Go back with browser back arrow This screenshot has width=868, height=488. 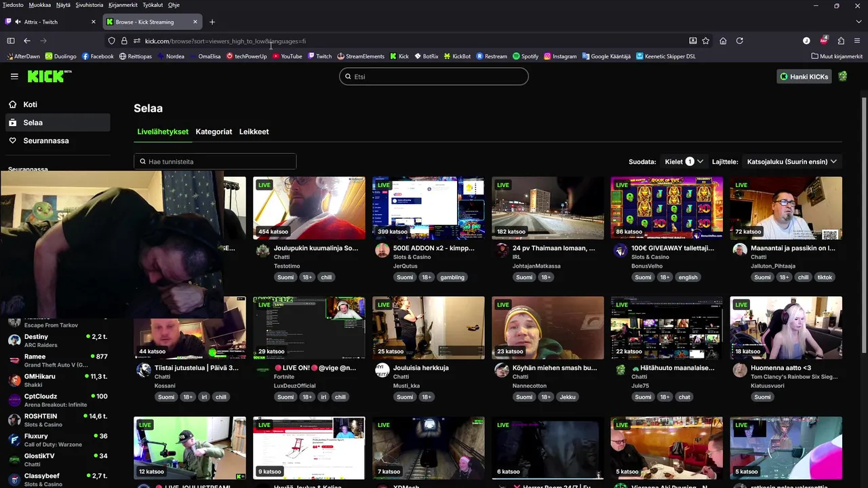pos(27,41)
